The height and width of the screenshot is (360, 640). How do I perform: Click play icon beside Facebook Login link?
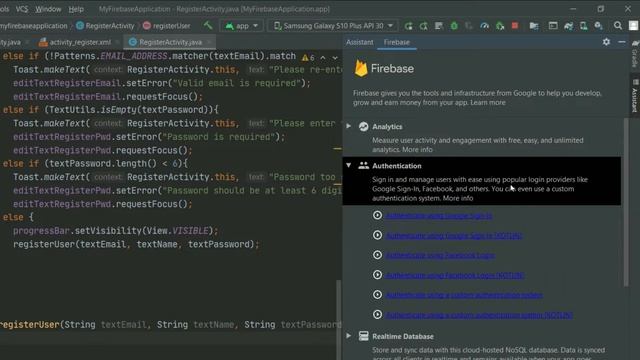378,255
